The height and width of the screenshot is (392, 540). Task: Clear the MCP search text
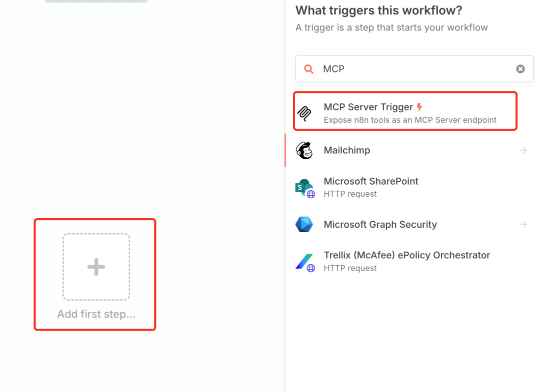(520, 69)
